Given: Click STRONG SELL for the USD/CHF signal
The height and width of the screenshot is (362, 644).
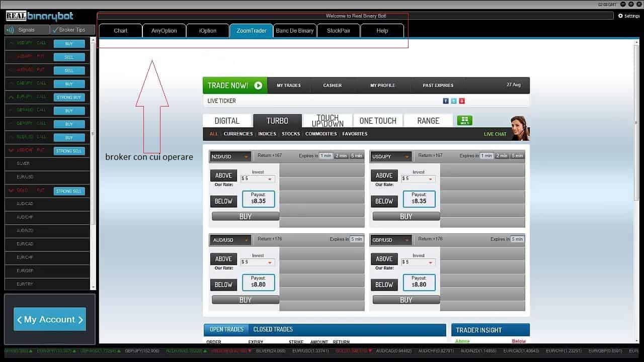Looking at the screenshot, I should [69, 151].
